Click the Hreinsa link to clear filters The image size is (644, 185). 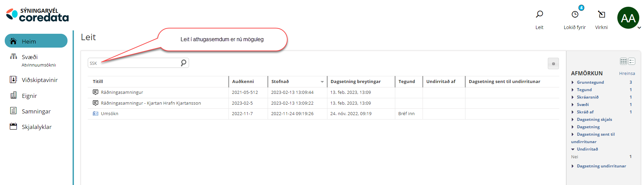tap(627, 74)
